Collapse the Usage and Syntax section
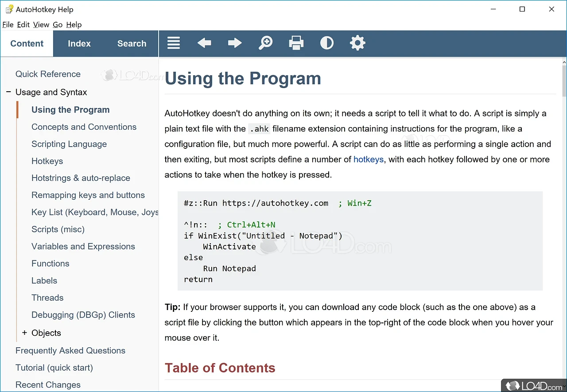This screenshot has width=567, height=392. point(8,92)
